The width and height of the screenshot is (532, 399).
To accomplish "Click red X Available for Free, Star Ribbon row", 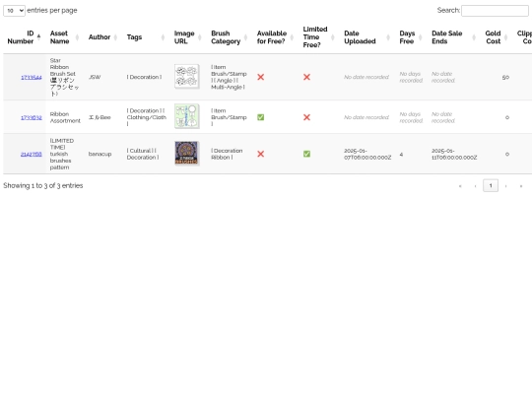I will (260, 77).
